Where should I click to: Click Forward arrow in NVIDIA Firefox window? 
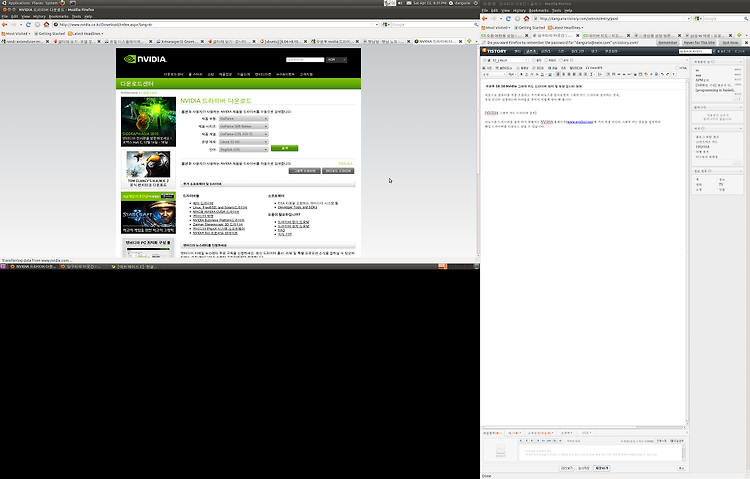(13, 24)
